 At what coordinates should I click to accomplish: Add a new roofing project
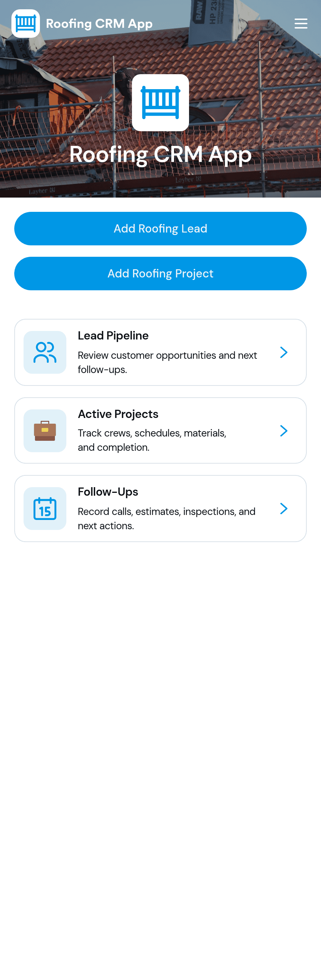(160, 274)
